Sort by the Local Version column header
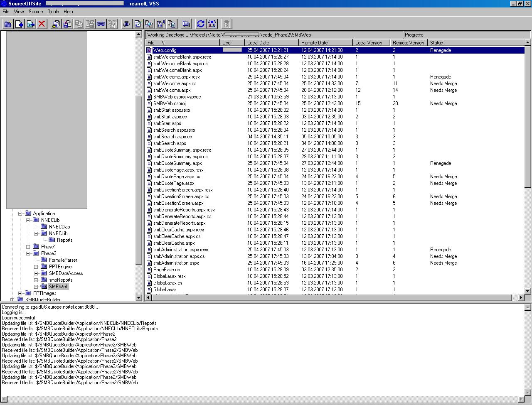The image size is (532, 405). click(x=372, y=43)
